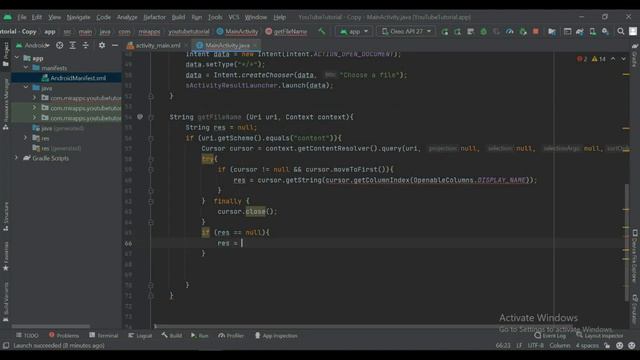Collapse the app module node

tap(17, 58)
